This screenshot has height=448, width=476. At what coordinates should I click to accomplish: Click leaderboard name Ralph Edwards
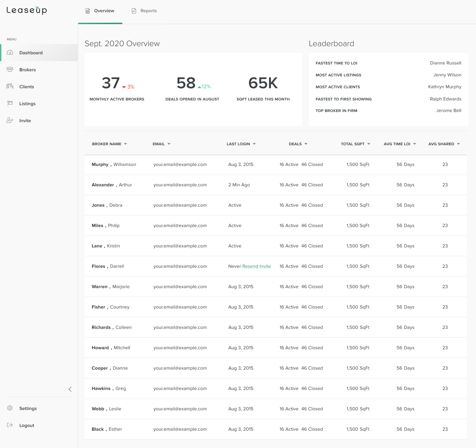tap(445, 99)
